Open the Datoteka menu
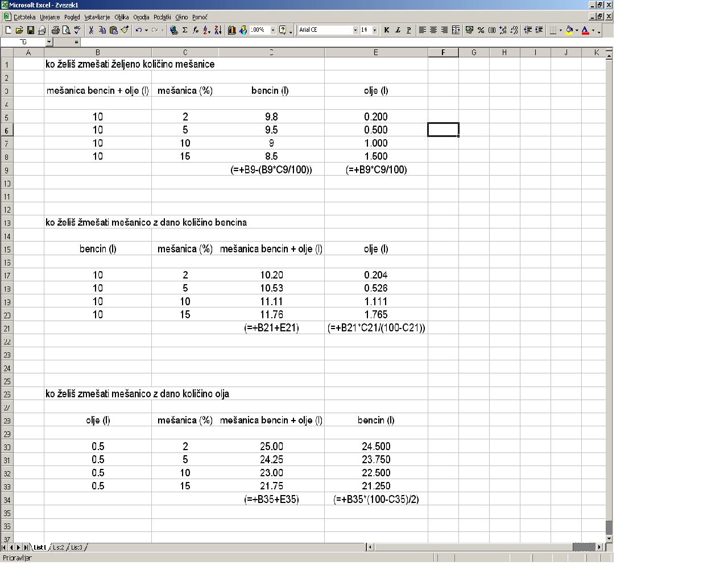The width and height of the screenshot is (728, 582). [24, 17]
